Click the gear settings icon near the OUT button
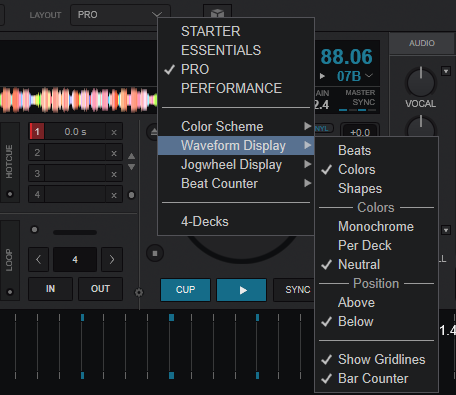The image size is (456, 395). (x=139, y=293)
